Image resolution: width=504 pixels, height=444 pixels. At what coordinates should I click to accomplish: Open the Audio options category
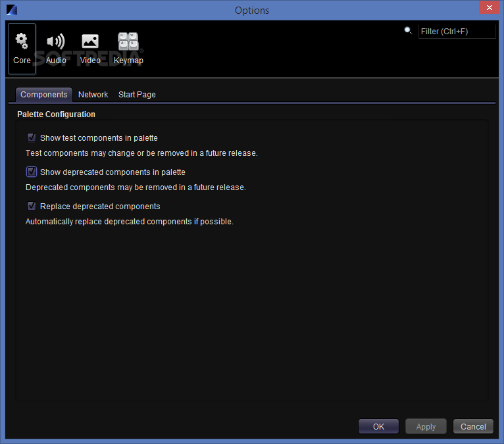56,49
